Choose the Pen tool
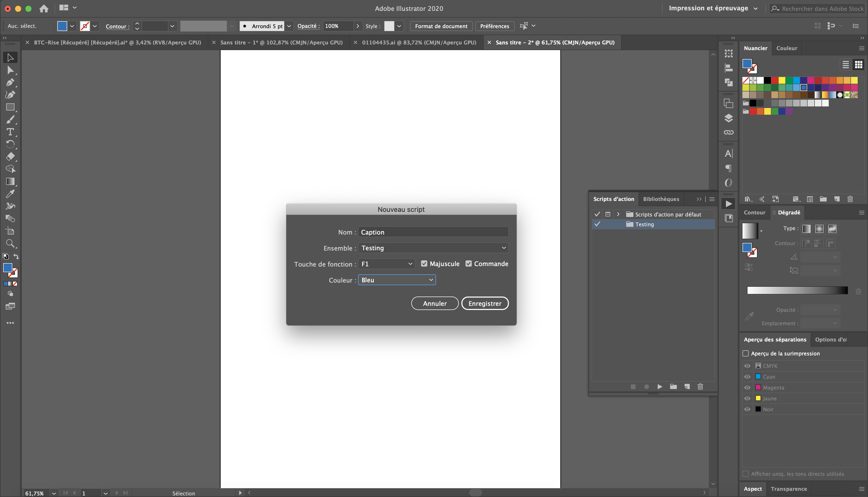This screenshot has height=497, width=868. (10, 82)
